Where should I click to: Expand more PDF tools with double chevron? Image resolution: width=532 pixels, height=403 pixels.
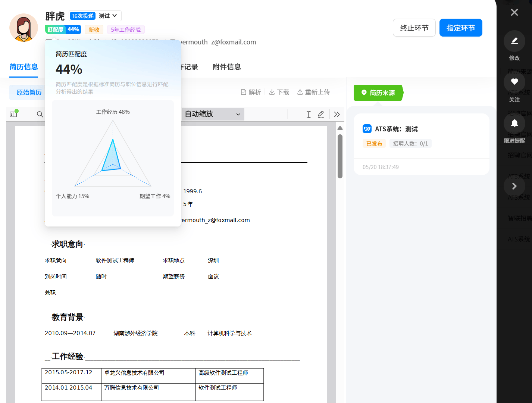point(337,114)
